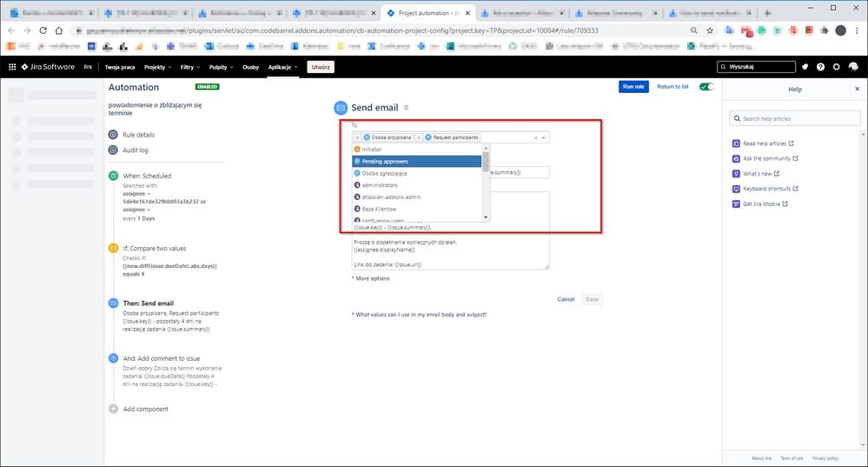Click the recipients list scrollbar thumb

coord(486,163)
